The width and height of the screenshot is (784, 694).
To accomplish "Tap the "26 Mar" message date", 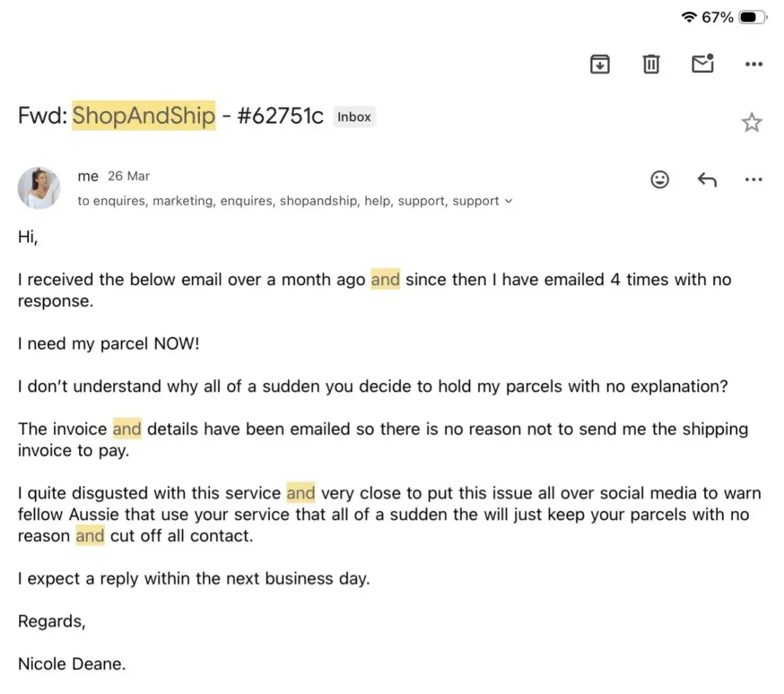I will (x=128, y=176).
